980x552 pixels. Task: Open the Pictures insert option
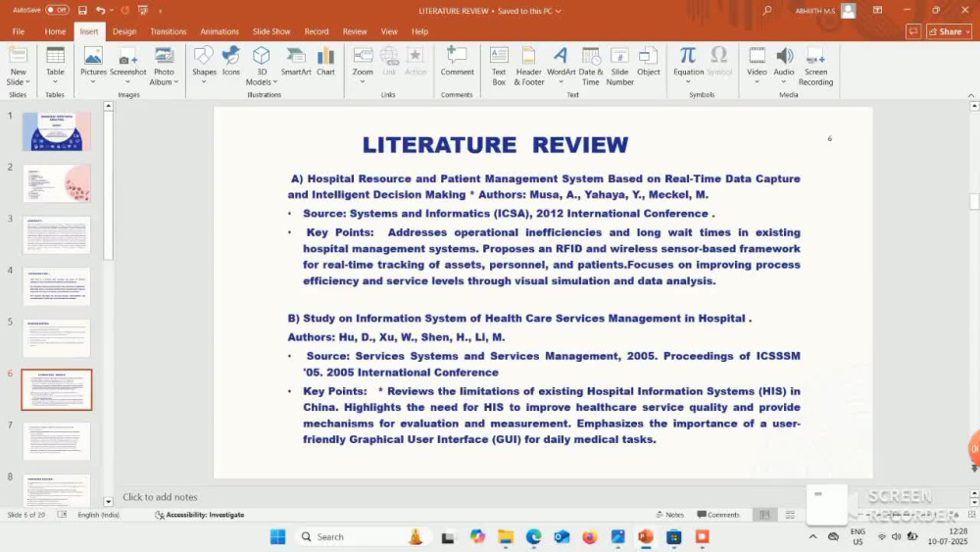click(x=93, y=66)
